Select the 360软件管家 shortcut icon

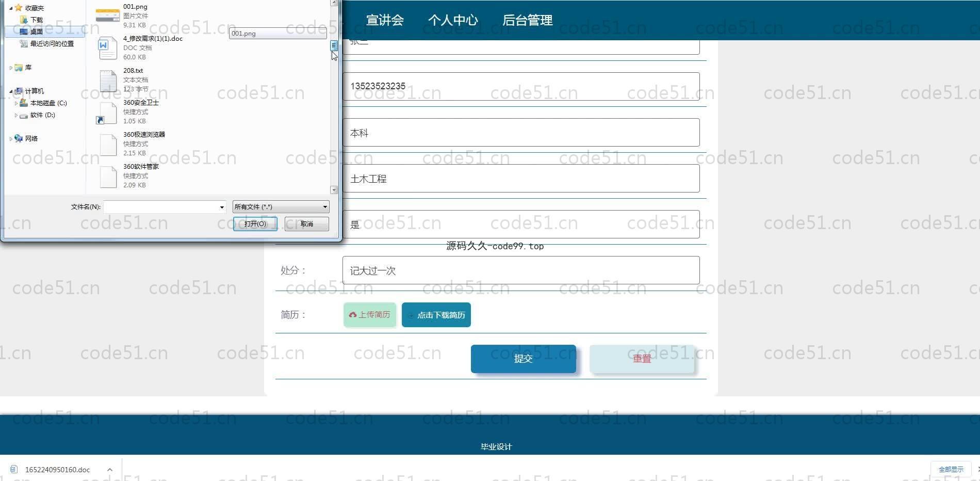(108, 177)
